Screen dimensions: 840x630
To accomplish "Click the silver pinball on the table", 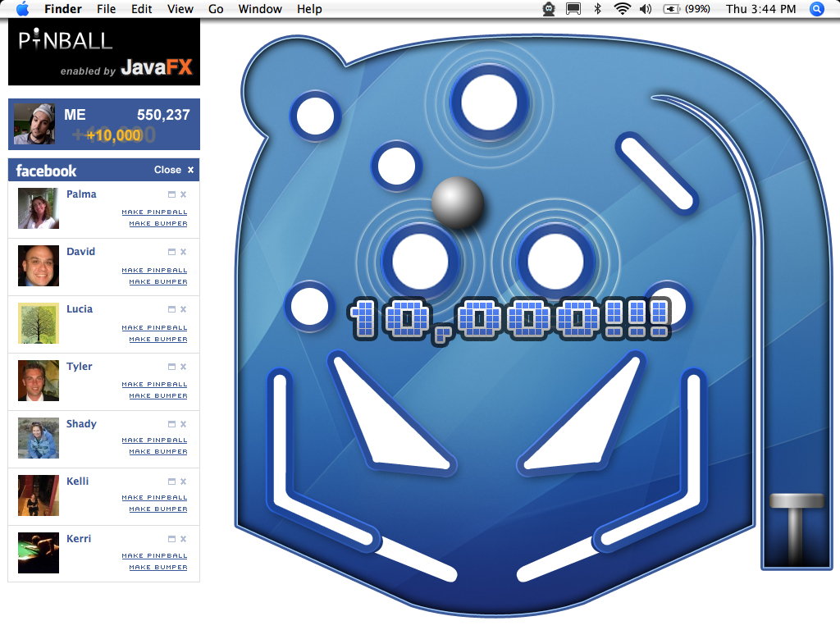I will coord(458,203).
